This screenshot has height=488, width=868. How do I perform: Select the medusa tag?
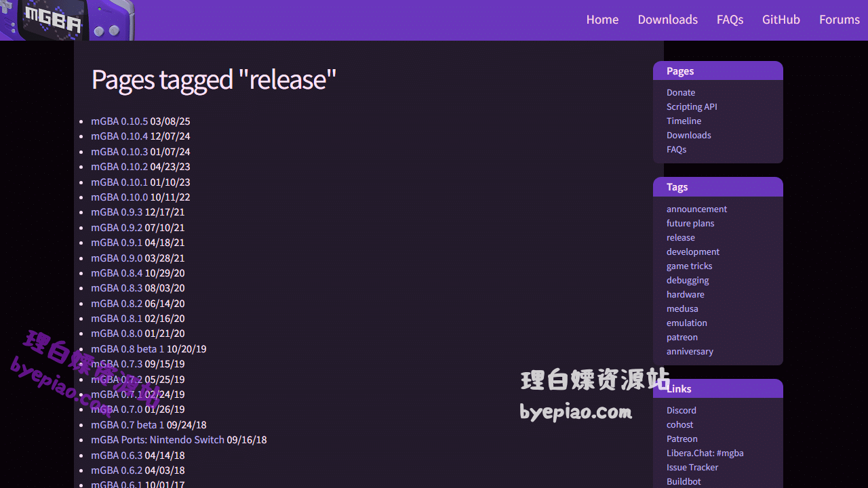(682, 308)
